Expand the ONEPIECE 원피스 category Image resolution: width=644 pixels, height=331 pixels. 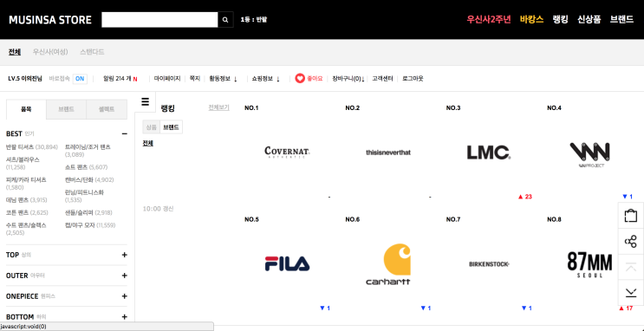tap(125, 296)
